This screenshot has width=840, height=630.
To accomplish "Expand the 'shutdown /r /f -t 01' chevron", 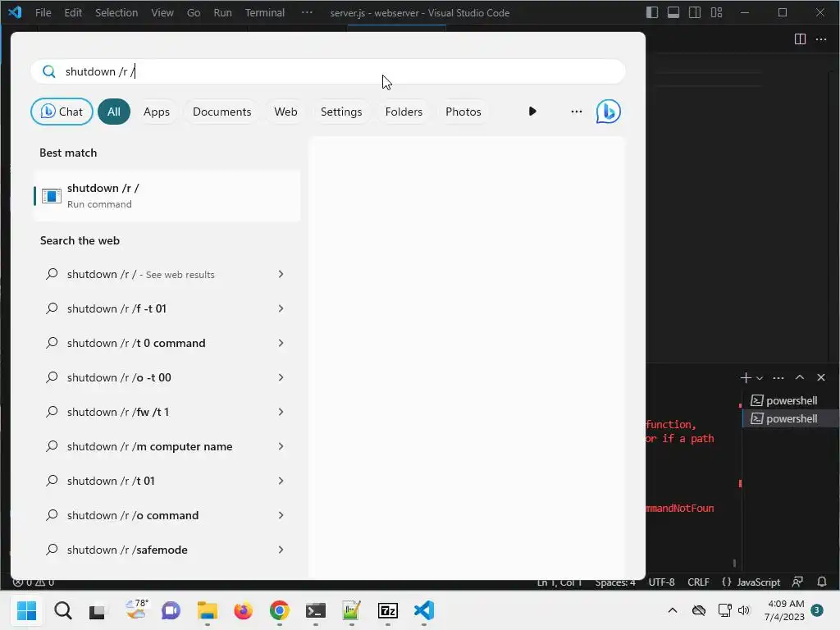I will coord(281,308).
